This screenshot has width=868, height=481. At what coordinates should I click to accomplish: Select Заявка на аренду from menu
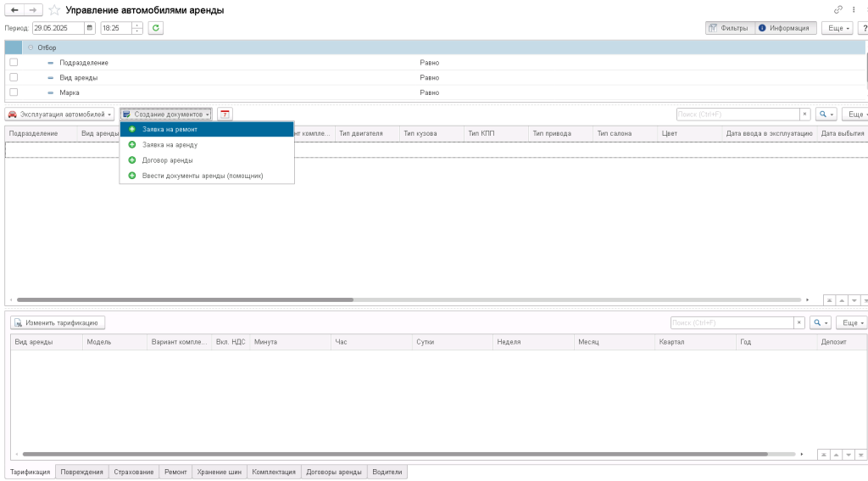pyautogui.click(x=170, y=145)
